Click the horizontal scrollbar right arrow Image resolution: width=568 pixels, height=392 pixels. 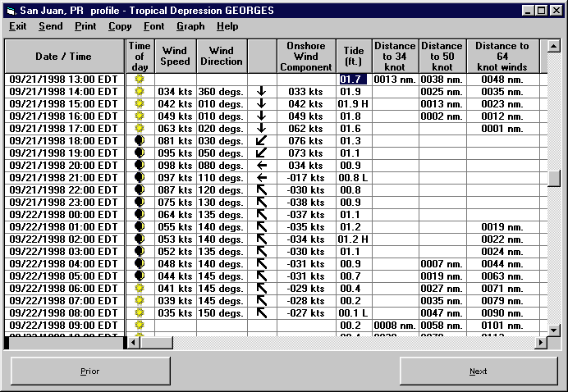(541, 342)
